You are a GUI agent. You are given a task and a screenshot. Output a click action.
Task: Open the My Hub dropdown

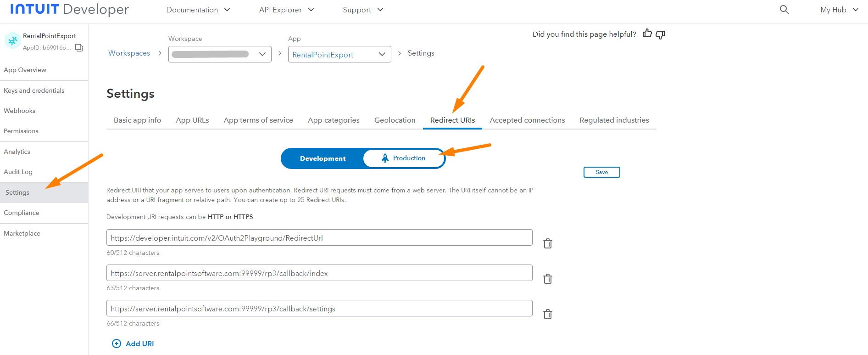839,10
